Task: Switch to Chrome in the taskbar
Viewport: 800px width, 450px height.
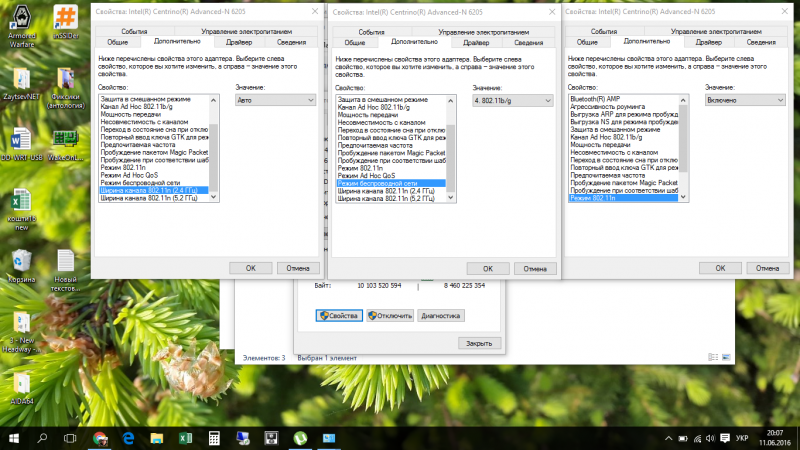Action: pos(100,437)
